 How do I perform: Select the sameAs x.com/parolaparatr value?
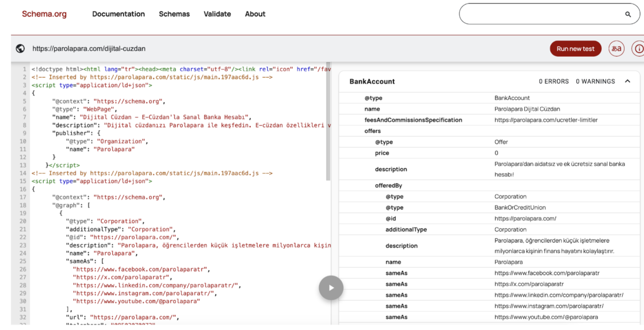(529, 284)
